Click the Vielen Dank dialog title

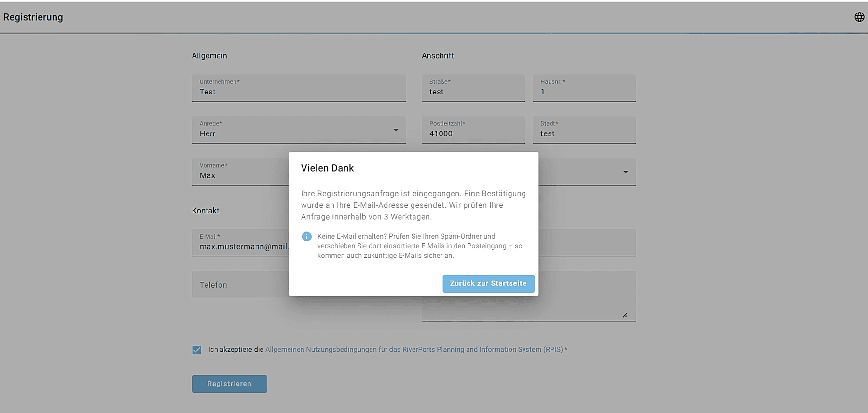coord(328,168)
